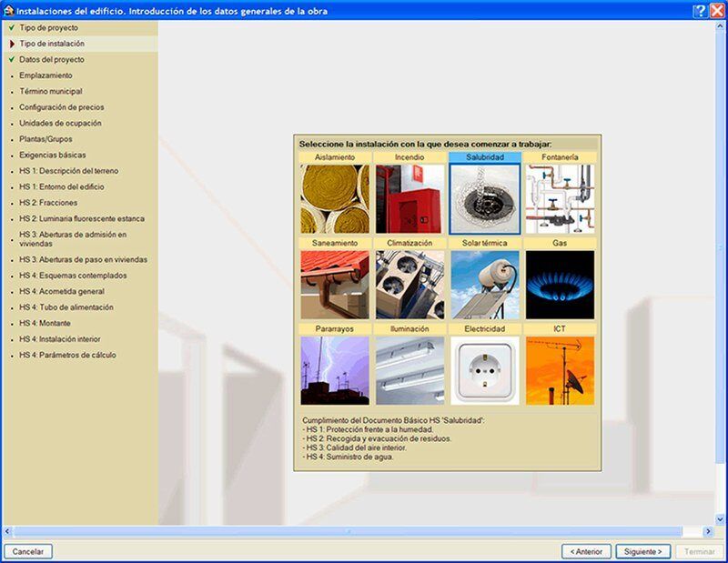Go to Tipo de proyecto step

pos(48,28)
